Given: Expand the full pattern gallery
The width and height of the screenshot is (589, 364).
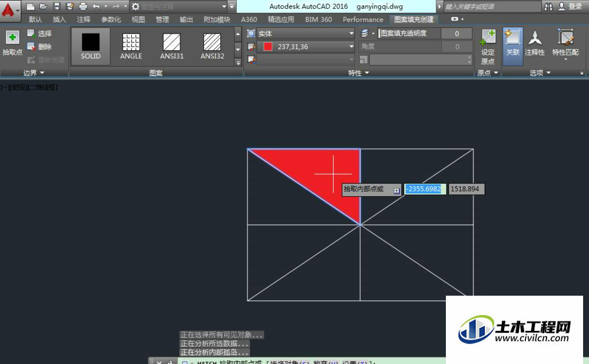Looking at the screenshot, I should [238, 62].
